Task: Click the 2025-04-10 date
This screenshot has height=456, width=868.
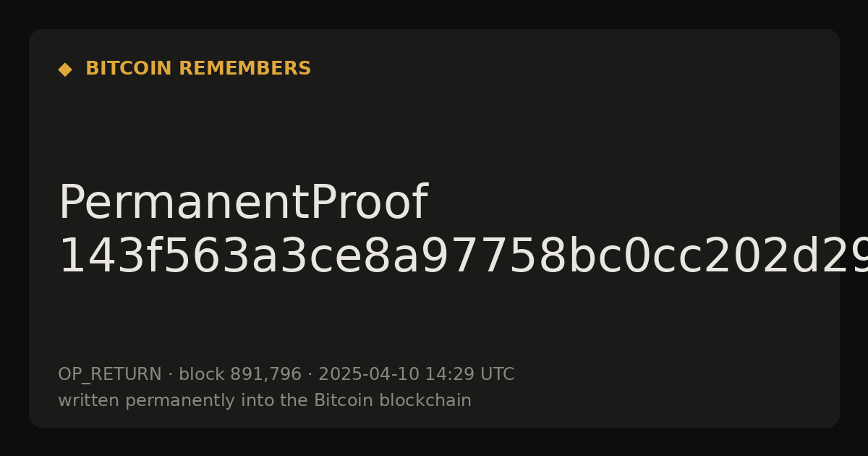Action: [x=369, y=375]
